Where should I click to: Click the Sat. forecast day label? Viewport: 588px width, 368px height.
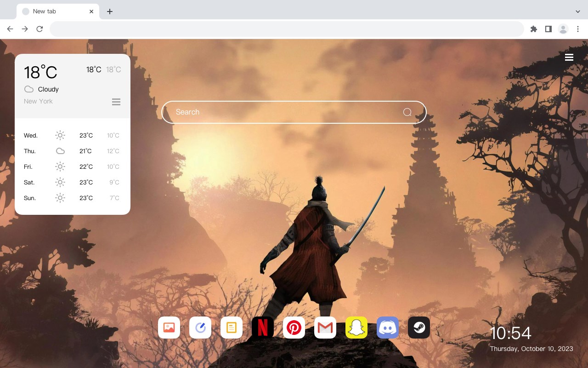tap(29, 182)
